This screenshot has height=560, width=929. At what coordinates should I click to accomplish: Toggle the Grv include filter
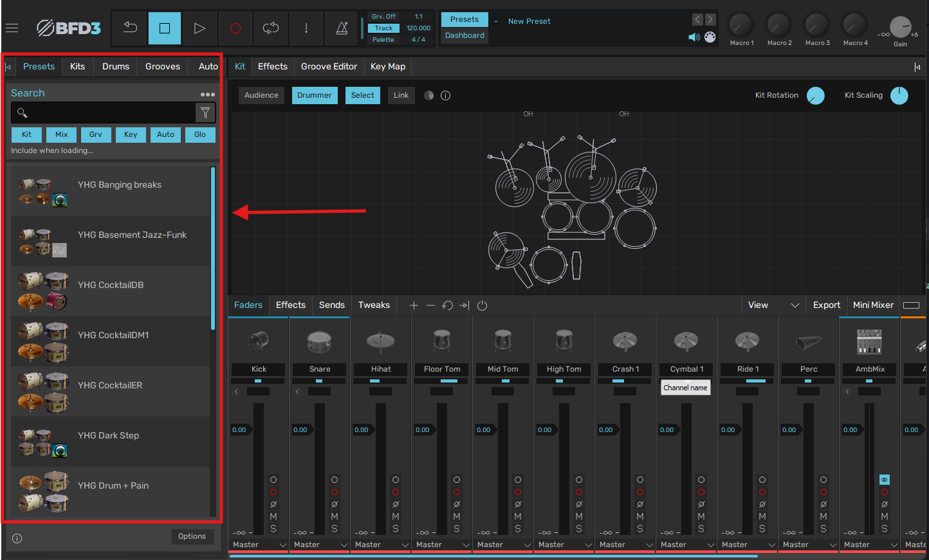tap(96, 134)
